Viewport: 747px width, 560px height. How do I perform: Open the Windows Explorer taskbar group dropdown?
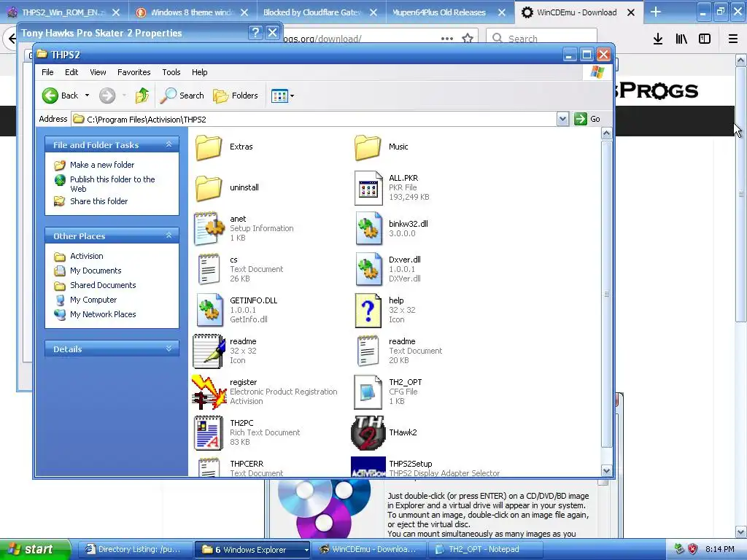coord(306,550)
